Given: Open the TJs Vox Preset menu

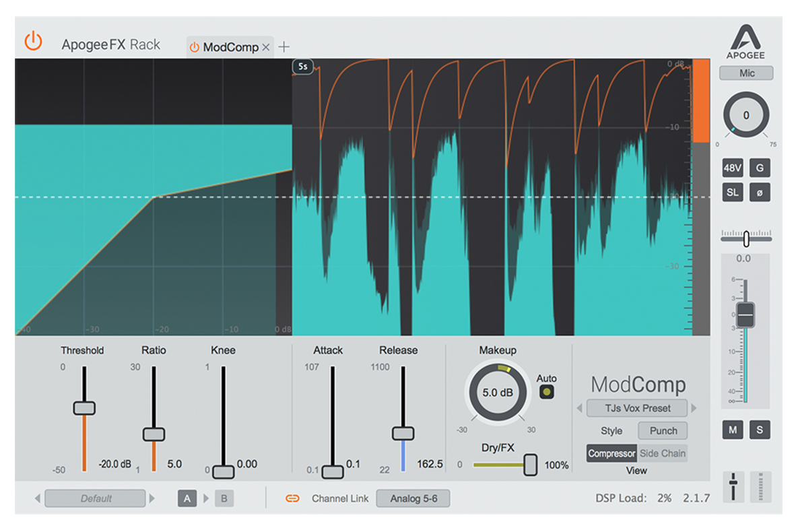Looking at the screenshot, I should [637, 408].
